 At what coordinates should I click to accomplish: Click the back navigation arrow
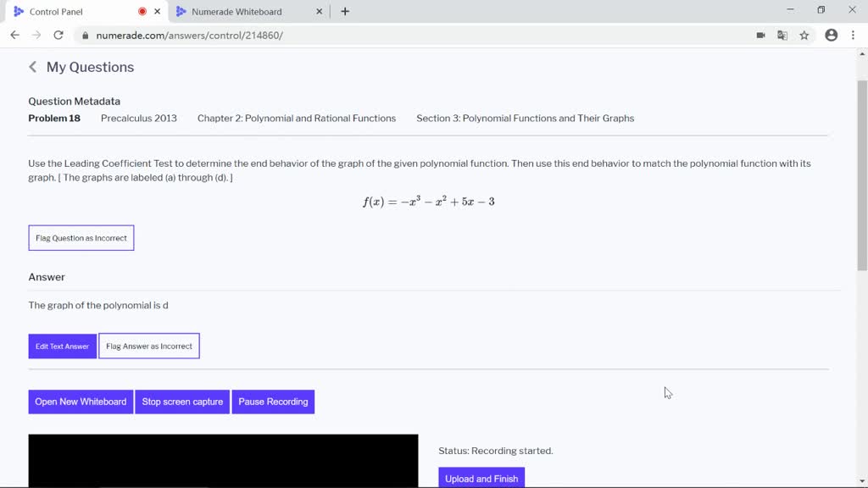click(x=14, y=35)
